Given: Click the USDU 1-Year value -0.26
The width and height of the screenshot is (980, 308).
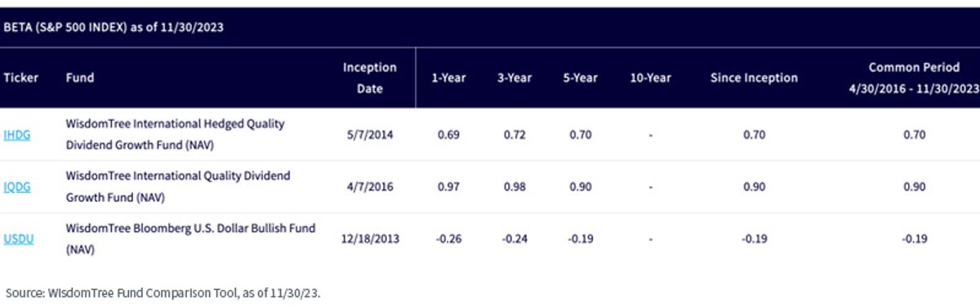Looking at the screenshot, I should click(449, 239).
